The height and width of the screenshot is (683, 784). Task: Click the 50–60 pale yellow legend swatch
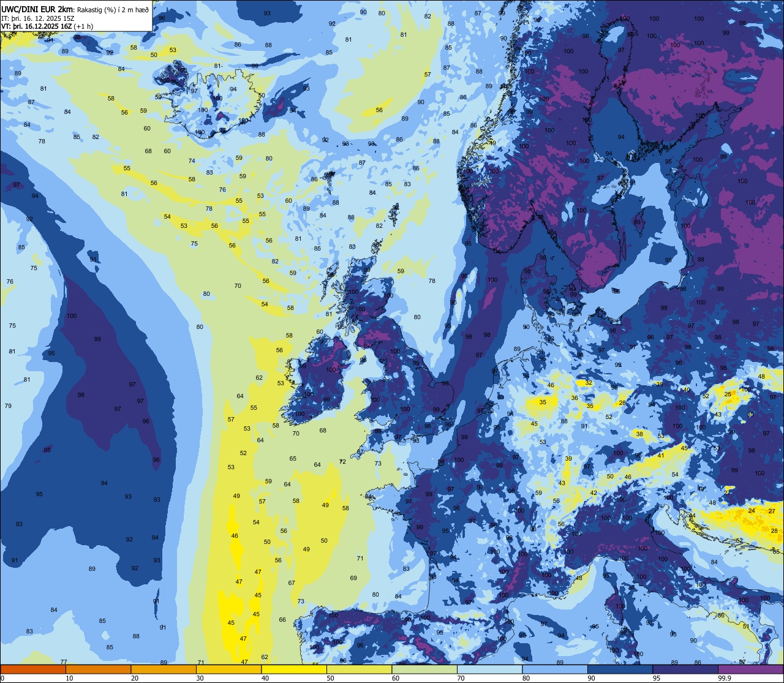[x=359, y=669]
